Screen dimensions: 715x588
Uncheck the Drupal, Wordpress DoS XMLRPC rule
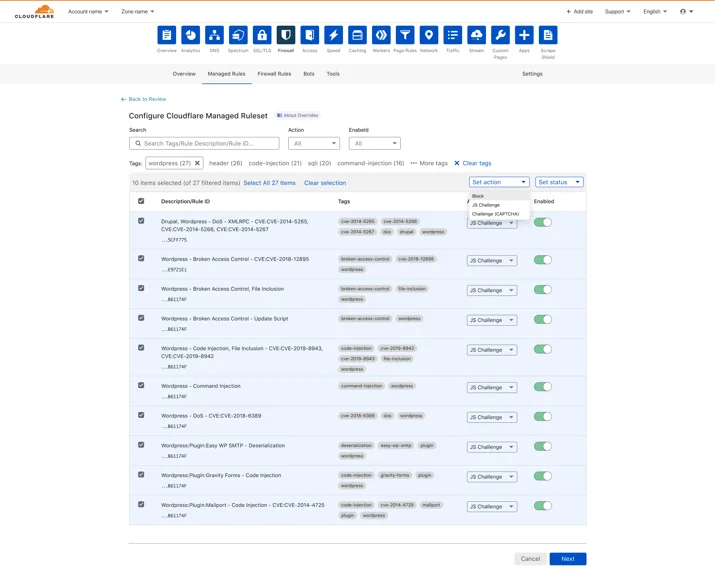(x=141, y=221)
